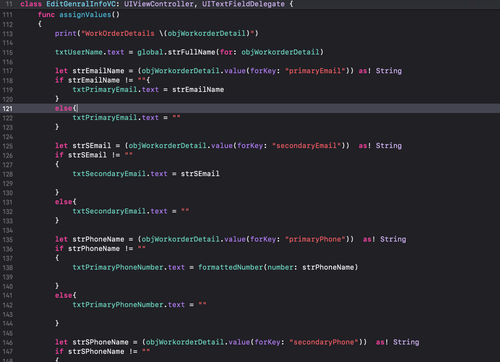Click txtPrimaryPhoneNumber on line 138
Screen dimensions: 500x362
click(118, 267)
